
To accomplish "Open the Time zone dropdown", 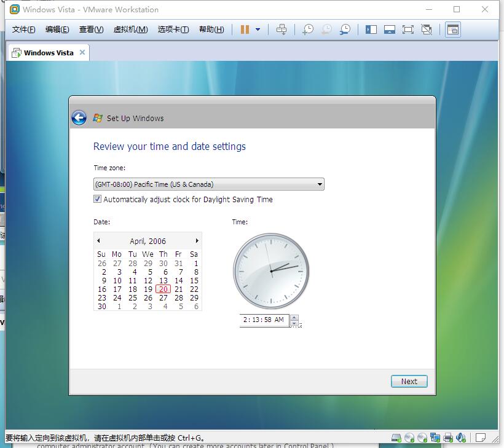I will (208, 184).
